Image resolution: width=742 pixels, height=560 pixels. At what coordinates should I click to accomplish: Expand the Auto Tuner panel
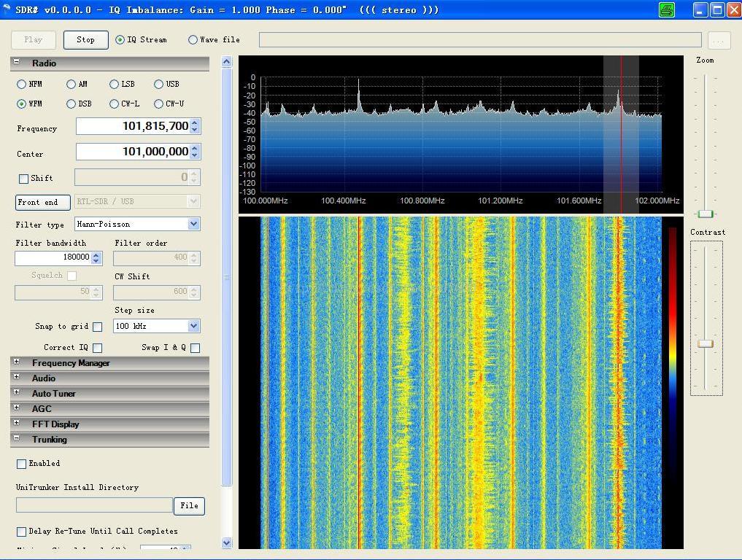point(17,392)
